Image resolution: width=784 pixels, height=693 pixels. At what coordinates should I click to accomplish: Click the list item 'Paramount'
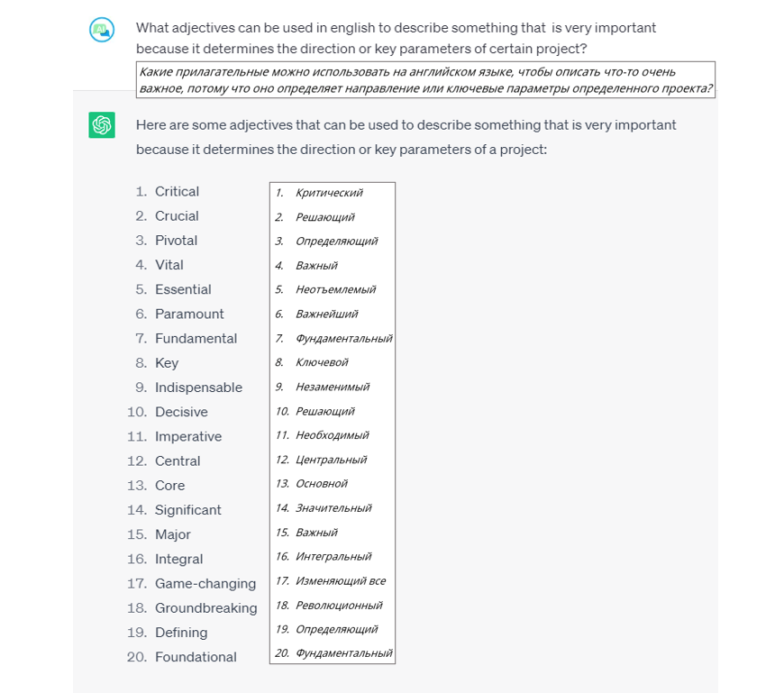[189, 314]
